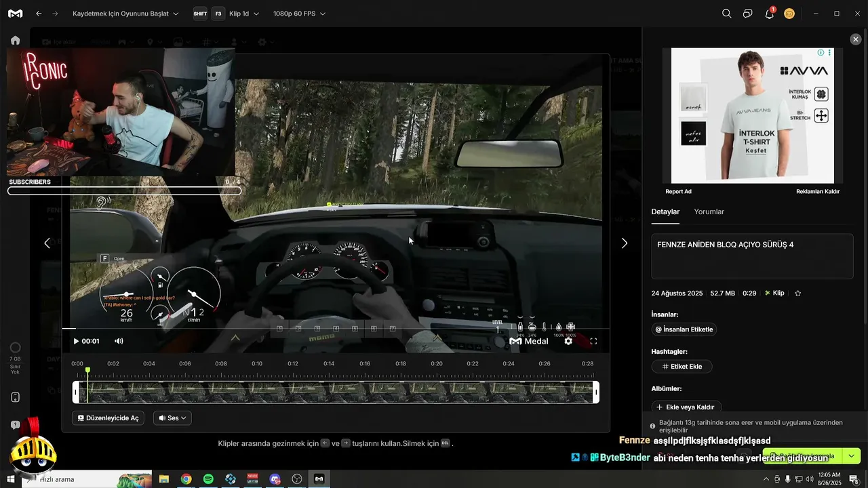Toggle fullscreen on video player
Image resolution: width=868 pixels, height=488 pixels.
click(593, 342)
